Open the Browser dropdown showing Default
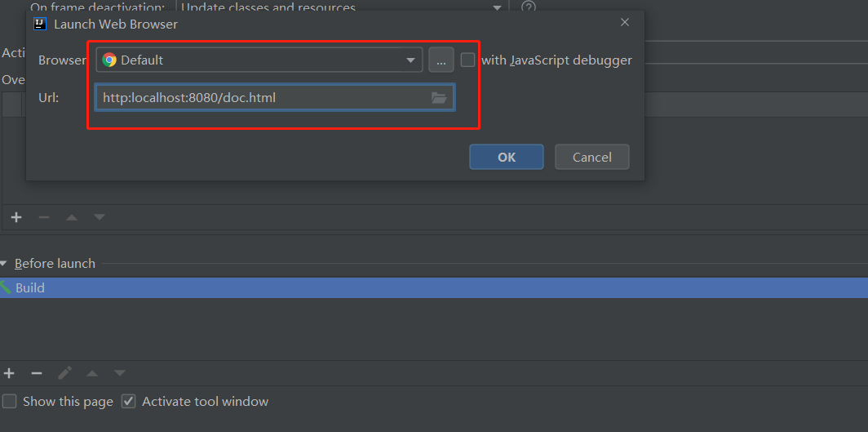 click(259, 60)
